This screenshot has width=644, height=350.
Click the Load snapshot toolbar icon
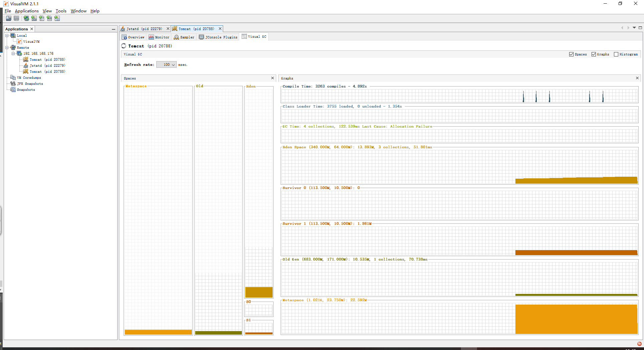[9, 18]
